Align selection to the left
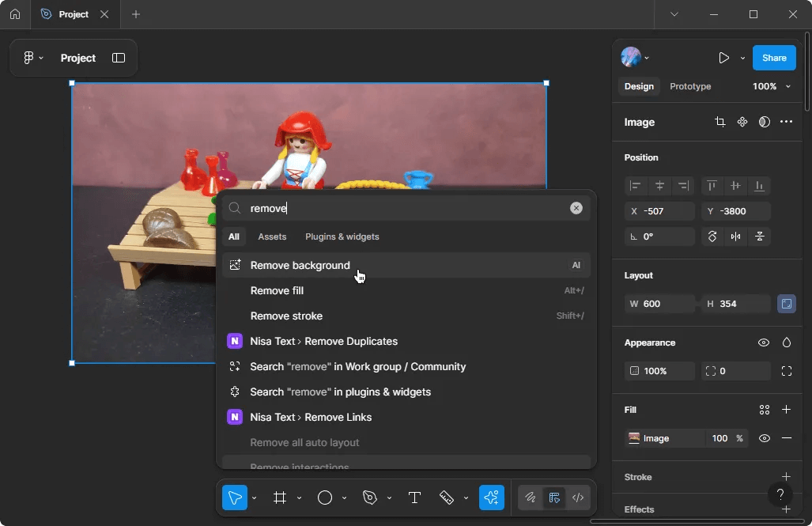 click(636, 186)
